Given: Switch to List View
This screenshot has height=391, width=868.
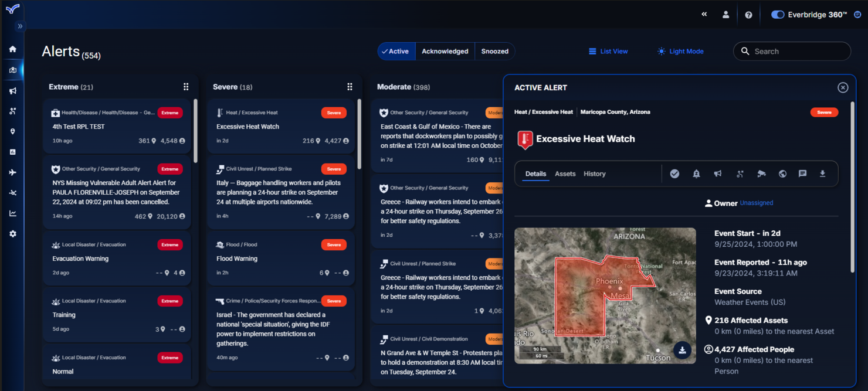Looking at the screenshot, I should pos(608,51).
